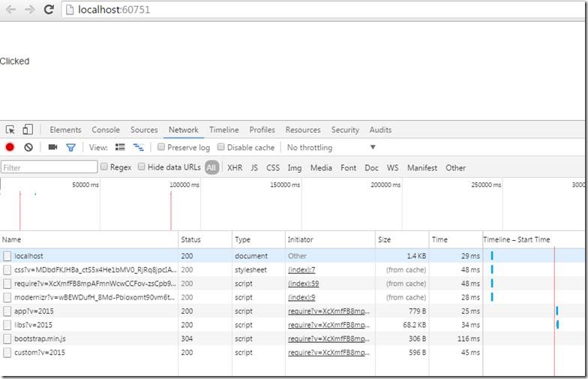Open the Timeline tab
The image size is (588, 379).
(223, 130)
